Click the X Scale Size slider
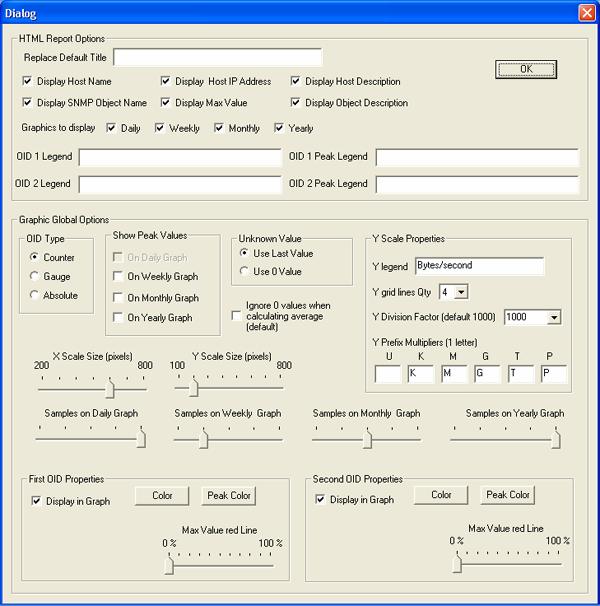The height and width of the screenshot is (606, 600). pos(111,388)
